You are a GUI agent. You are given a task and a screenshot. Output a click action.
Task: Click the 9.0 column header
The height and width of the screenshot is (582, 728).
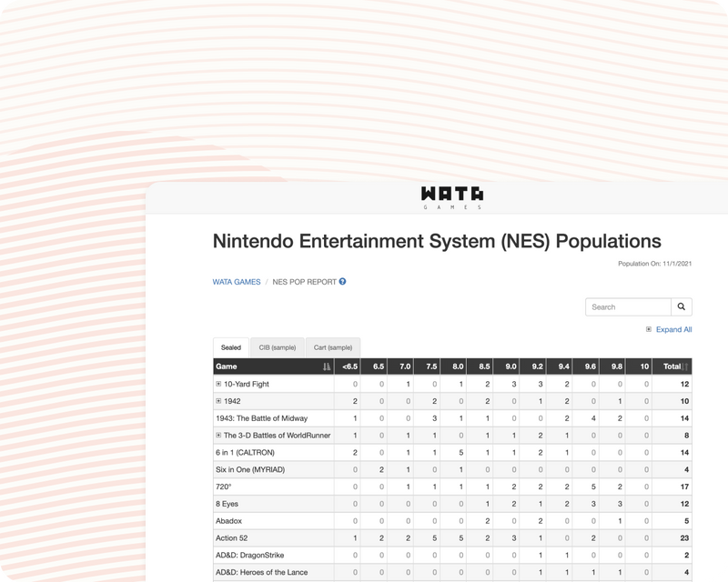[506, 366]
